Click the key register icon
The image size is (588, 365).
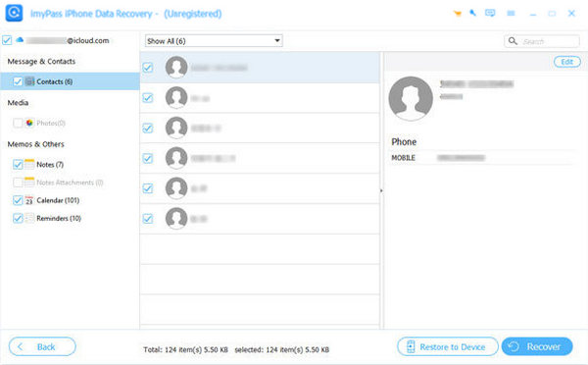473,13
